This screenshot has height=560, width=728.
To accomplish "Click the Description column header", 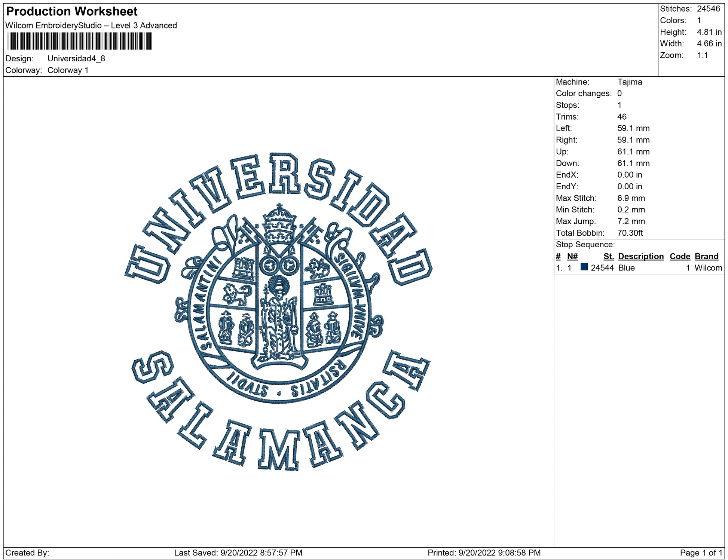I will coord(640,256).
